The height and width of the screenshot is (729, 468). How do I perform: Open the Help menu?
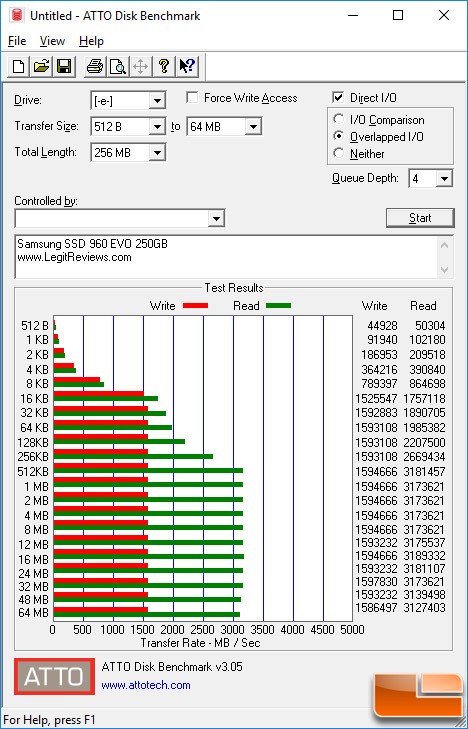pos(91,41)
